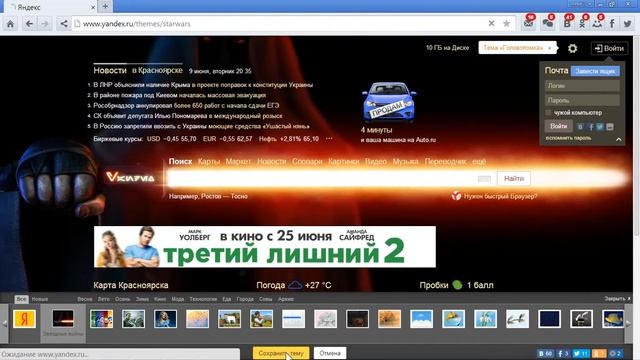Open the Twitter bird toolbar icon
Screen dimensions: 640x360
click(x=627, y=24)
